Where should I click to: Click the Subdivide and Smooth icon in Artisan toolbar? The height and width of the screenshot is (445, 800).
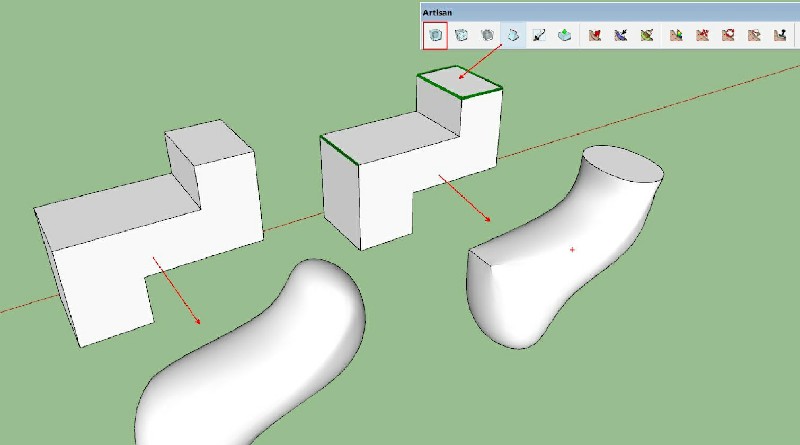click(435, 35)
